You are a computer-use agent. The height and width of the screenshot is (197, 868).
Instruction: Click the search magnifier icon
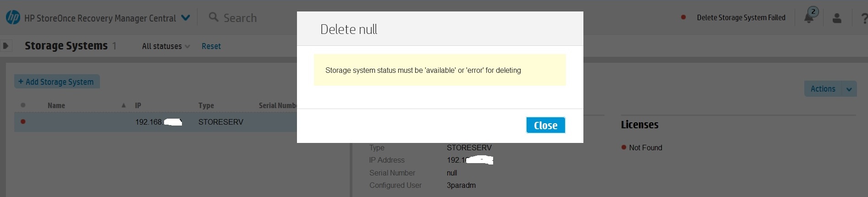pyautogui.click(x=214, y=17)
